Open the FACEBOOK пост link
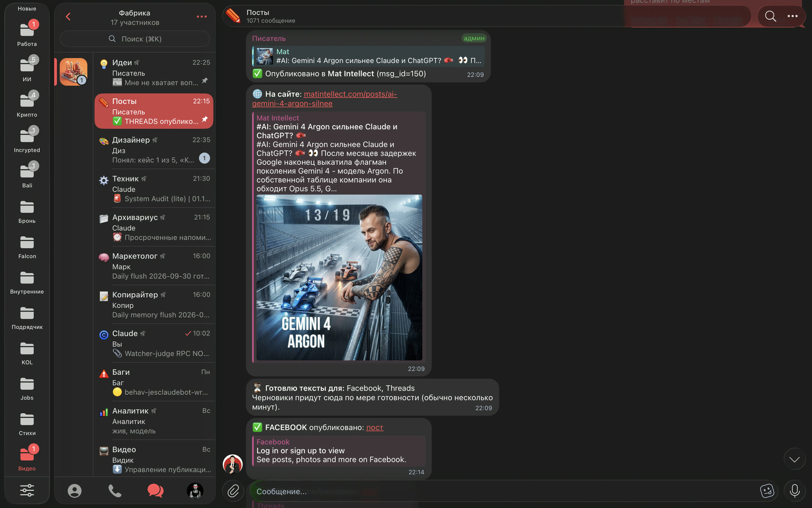This screenshot has height=508, width=812. click(x=375, y=428)
